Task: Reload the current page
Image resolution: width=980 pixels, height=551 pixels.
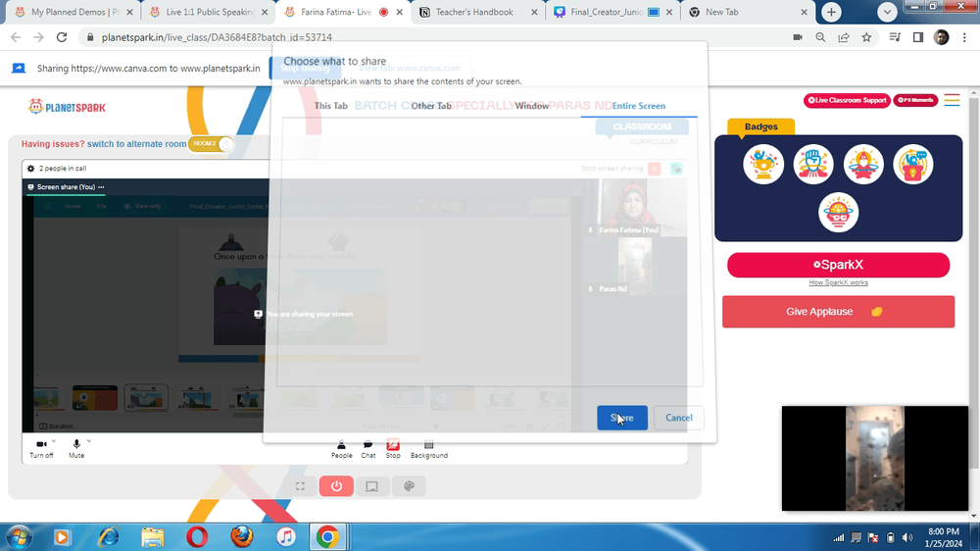Action: [61, 37]
